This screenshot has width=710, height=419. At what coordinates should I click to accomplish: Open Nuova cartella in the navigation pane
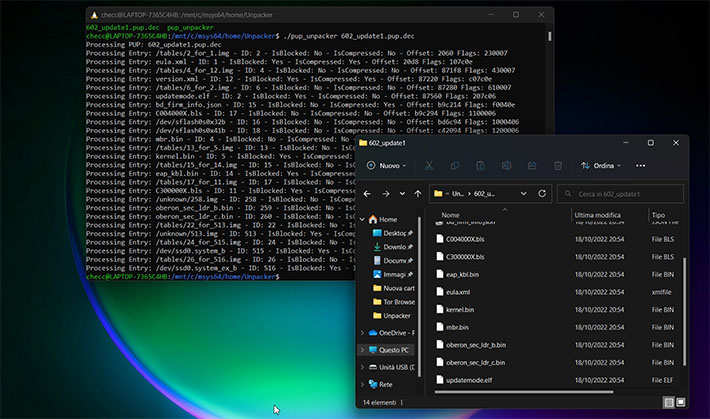[393, 288]
